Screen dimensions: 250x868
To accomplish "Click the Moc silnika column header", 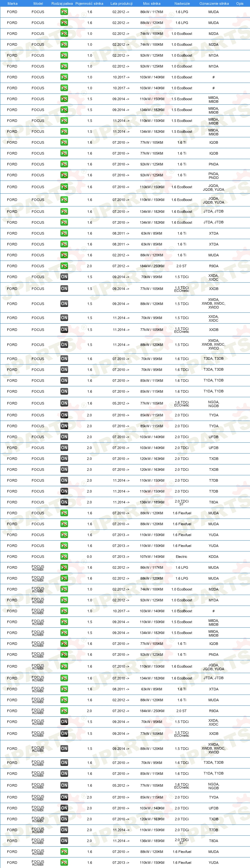I will (152, 4).
